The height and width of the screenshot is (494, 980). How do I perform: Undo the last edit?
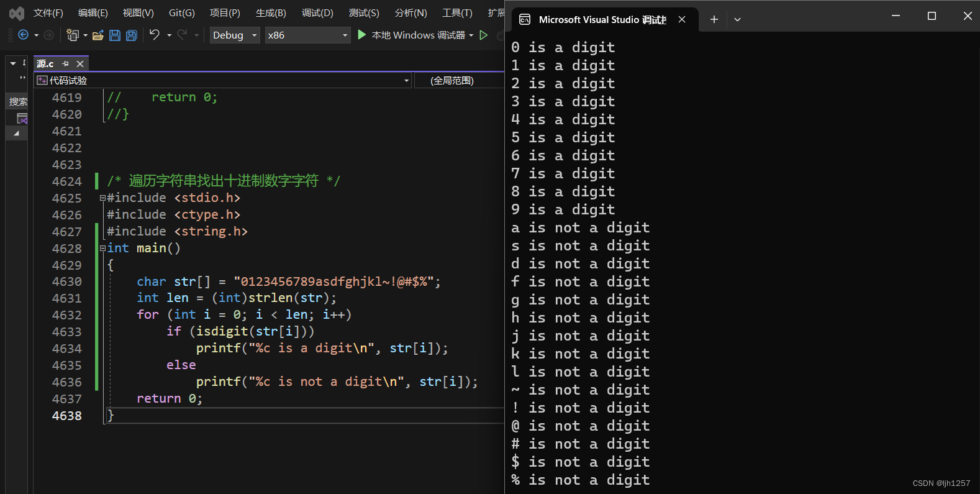coord(155,35)
